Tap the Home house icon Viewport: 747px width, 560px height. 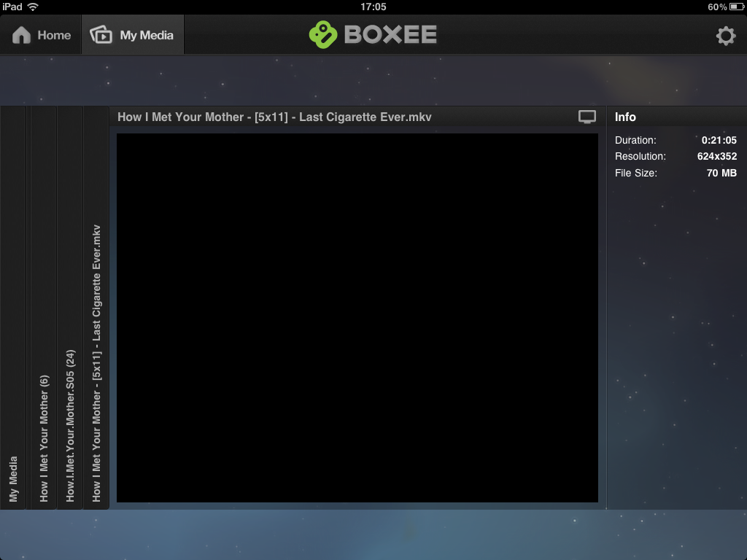21,35
